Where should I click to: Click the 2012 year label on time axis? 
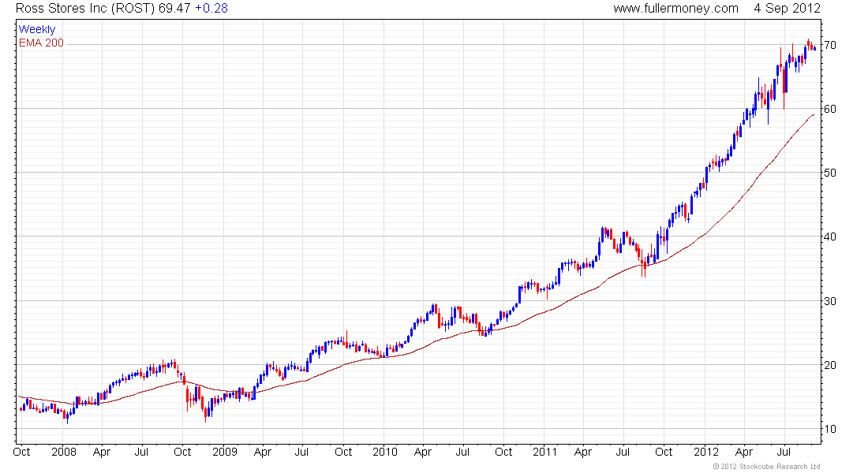click(706, 452)
